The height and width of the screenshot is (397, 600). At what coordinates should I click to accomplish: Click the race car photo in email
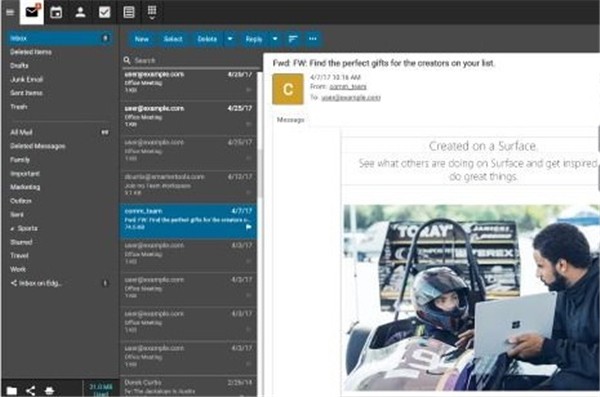(471, 298)
